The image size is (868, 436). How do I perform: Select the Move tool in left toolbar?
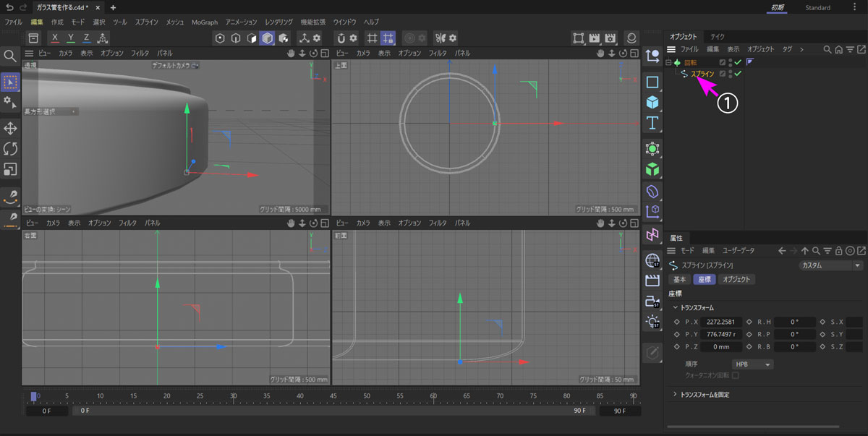[x=11, y=128]
